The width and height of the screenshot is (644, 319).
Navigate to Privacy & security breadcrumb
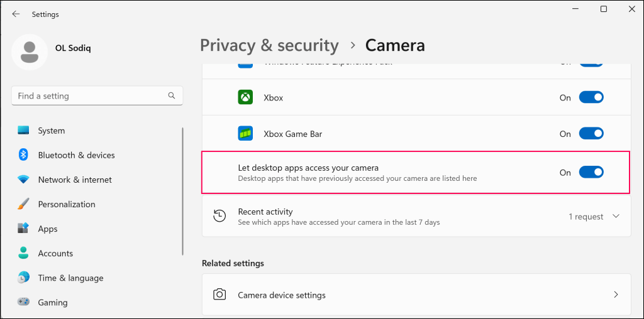pyautogui.click(x=269, y=45)
